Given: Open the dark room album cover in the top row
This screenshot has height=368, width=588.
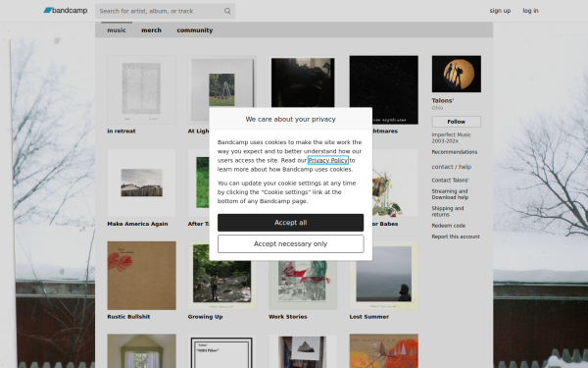Looking at the screenshot, I should click(x=303, y=81).
